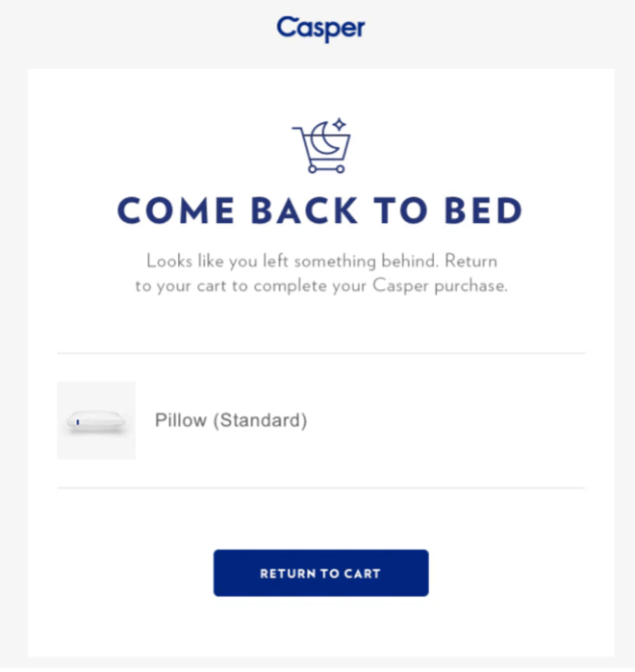Click the word COME in the headline
The image size is (635, 672).
pos(176,211)
